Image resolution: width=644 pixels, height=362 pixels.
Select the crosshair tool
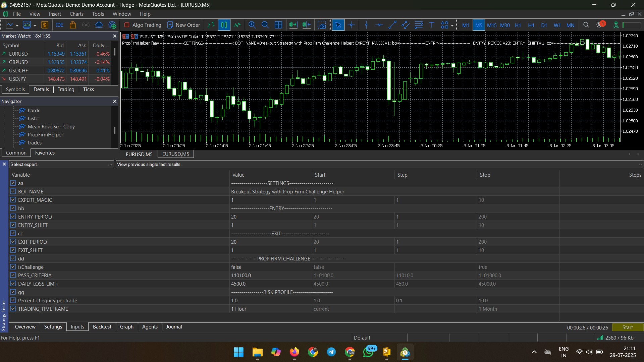pos(351,25)
